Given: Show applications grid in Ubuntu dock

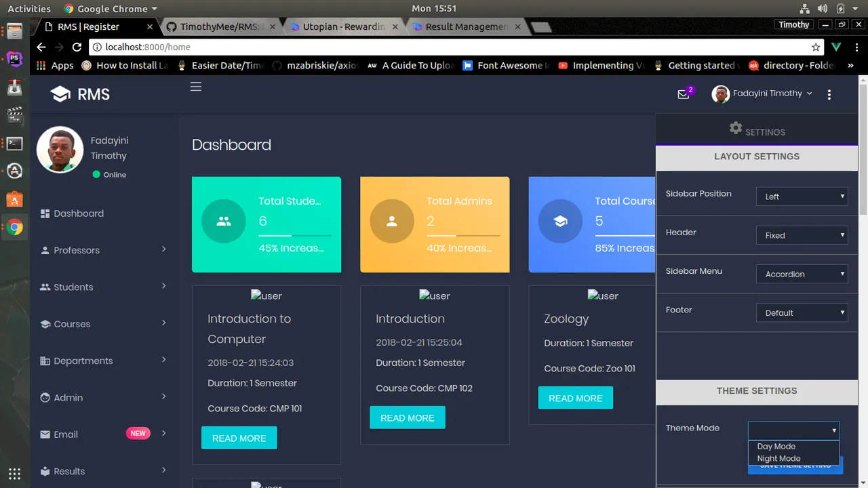Looking at the screenshot, I should tap(15, 474).
